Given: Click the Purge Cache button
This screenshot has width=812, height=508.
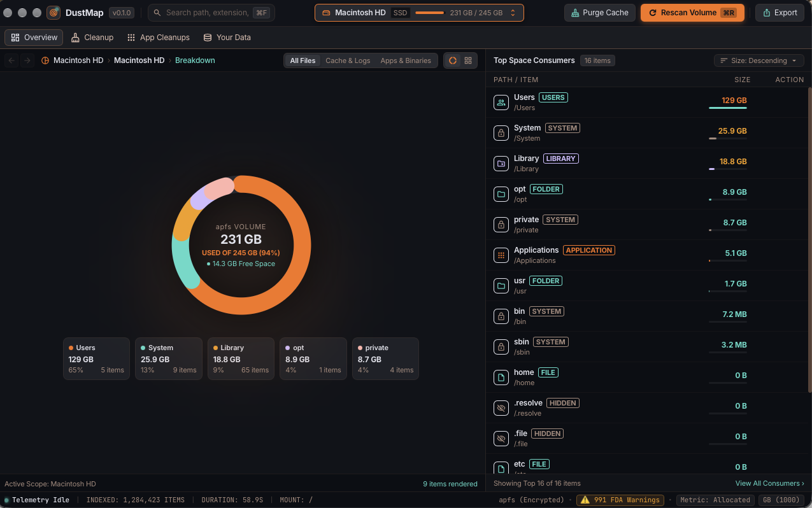Looking at the screenshot, I should click(600, 13).
